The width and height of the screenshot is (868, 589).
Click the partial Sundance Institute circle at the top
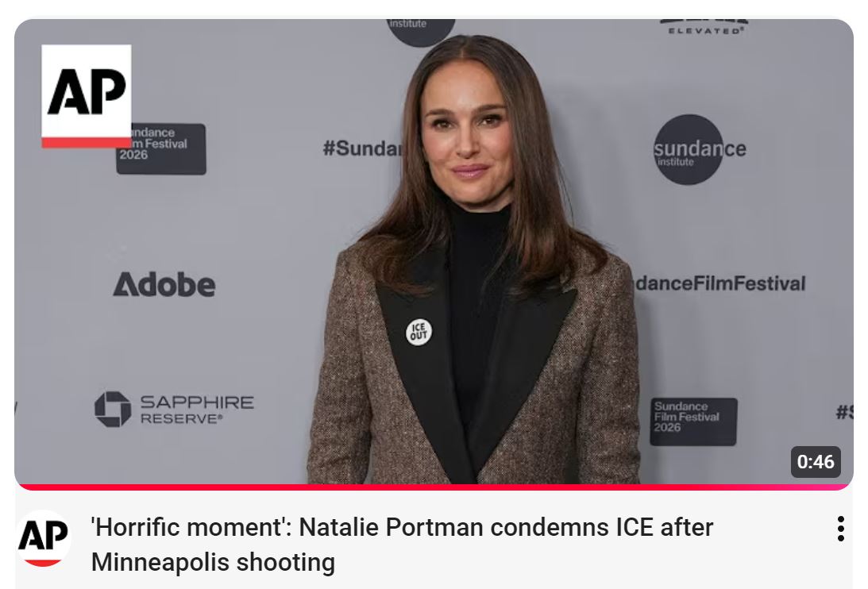[420, 29]
